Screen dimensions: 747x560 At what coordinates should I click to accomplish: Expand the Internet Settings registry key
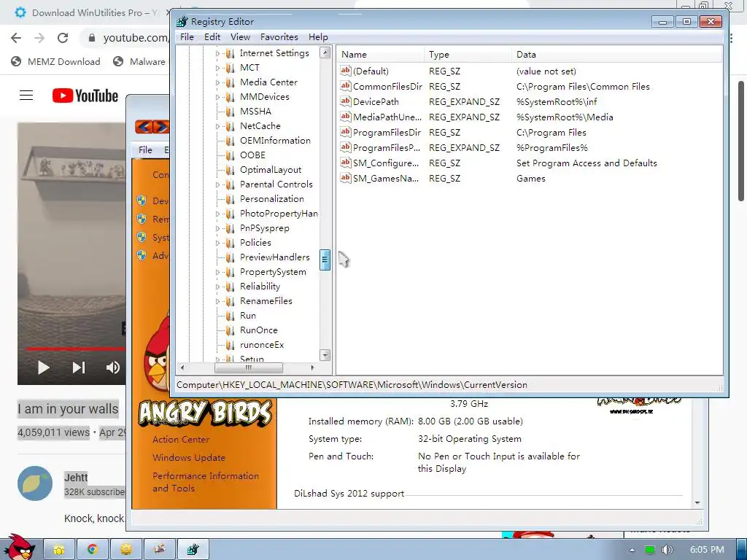(x=217, y=53)
